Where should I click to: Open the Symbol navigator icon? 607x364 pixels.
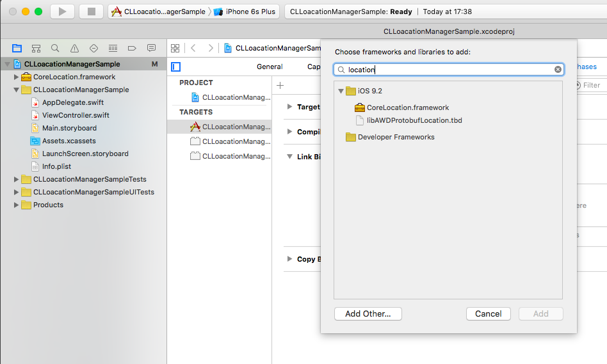coord(36,48)
